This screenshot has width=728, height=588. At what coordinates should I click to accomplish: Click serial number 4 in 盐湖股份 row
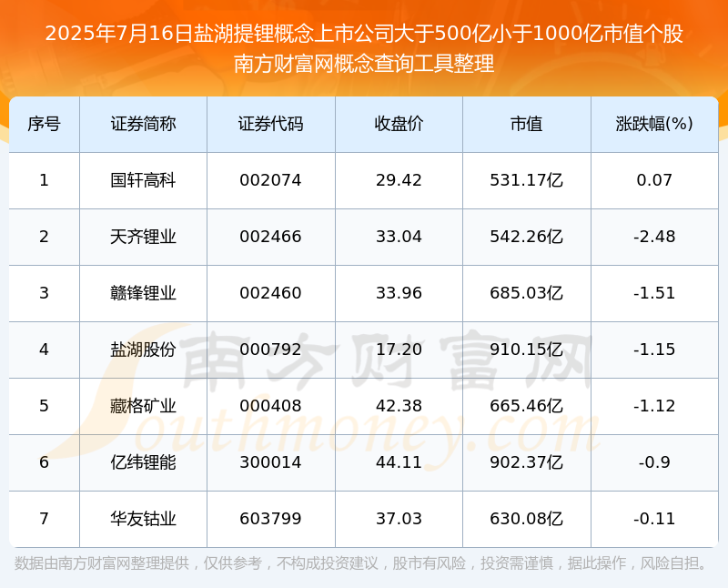(x=44, y=350)
